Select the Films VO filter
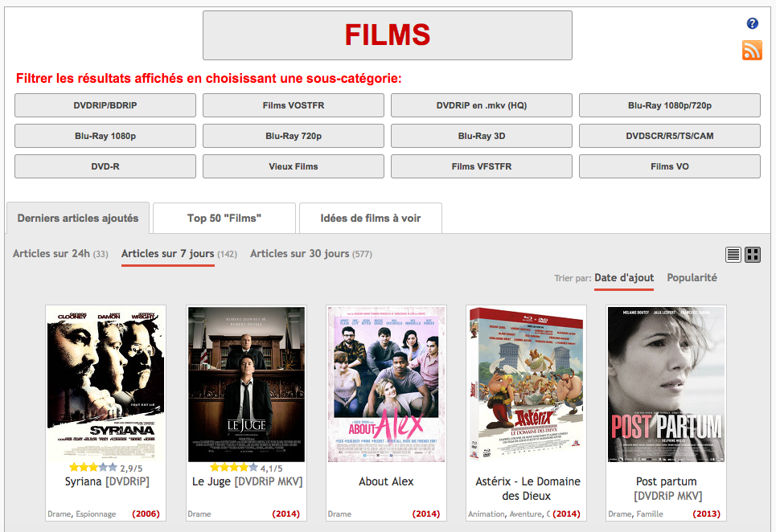The width and height of the screenshot is (776, 532). 670,166
